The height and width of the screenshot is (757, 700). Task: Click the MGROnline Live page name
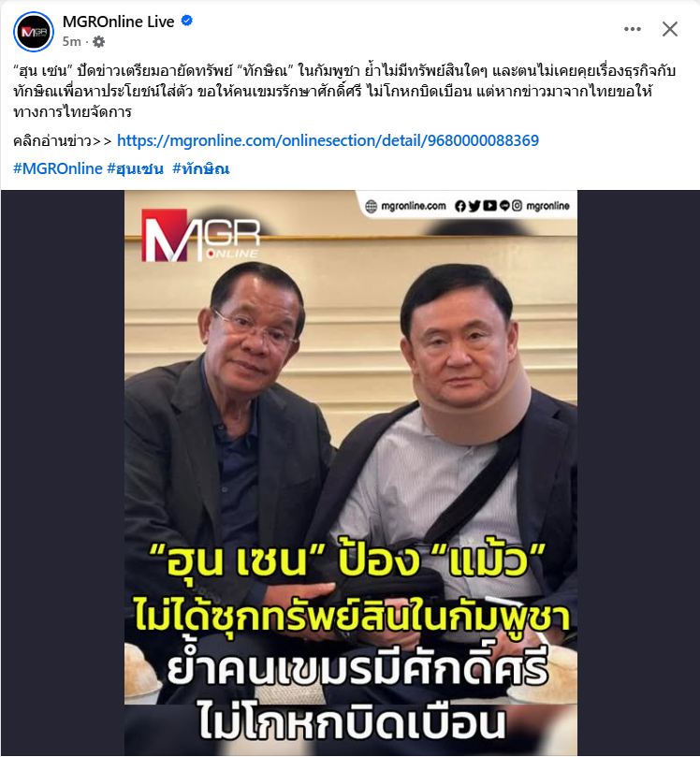click(x=118, y=22)
